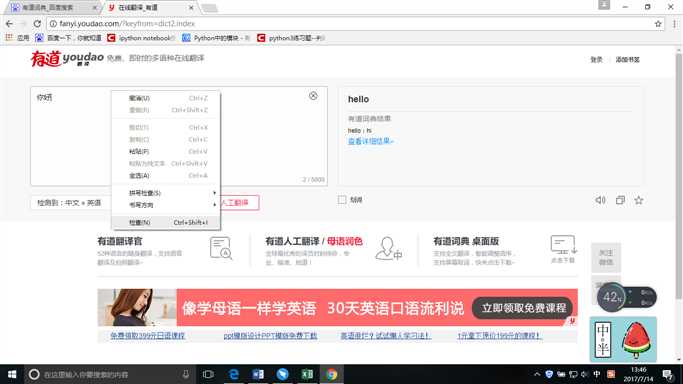Viewport: 683px width, 384px height.
Task: Click the watermelon 中 floating widget
Action: pos(623,339)
